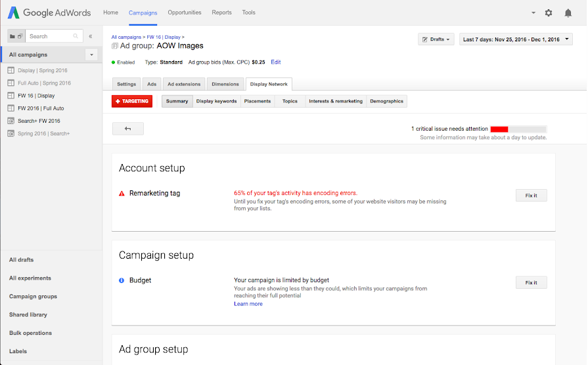This screenshot has width=588, height=365.
Task: Click the FW 16 | Display campaign icon
Action: pos(11,96)
